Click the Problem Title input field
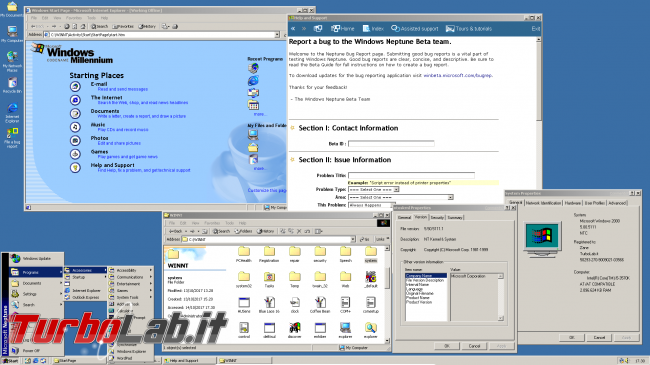This screenshot has width=650, height=365. point(411,175)
